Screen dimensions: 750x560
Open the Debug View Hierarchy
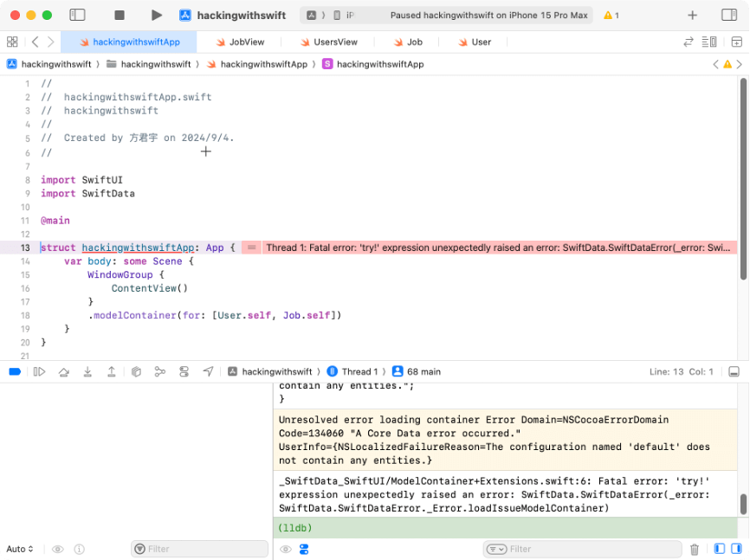136,371
